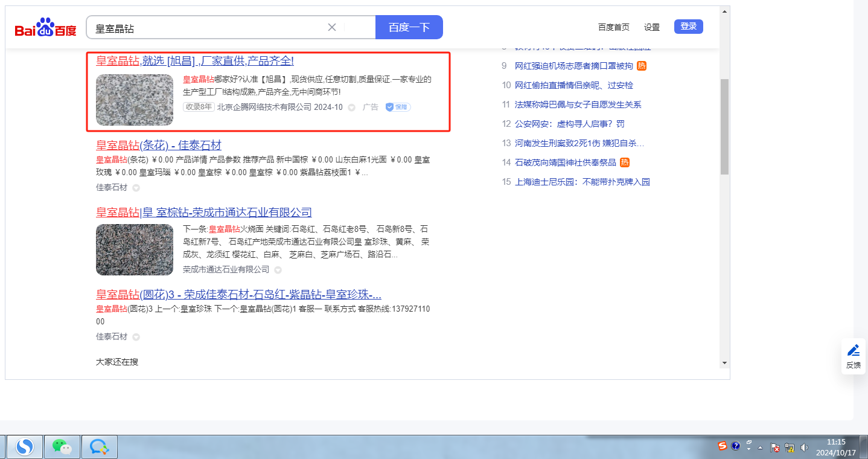Click the 登录 login button
The image size is (868, 459).
coord(688,27)
